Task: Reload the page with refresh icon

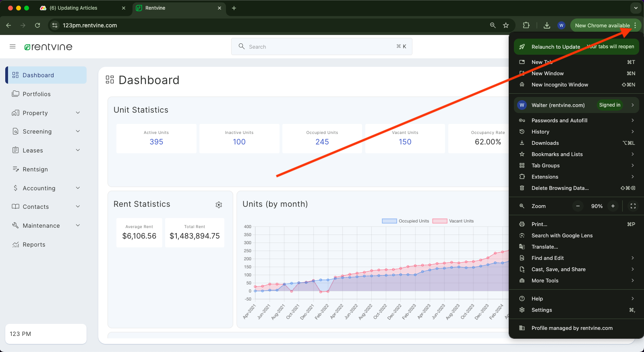Action: (37, 25)
